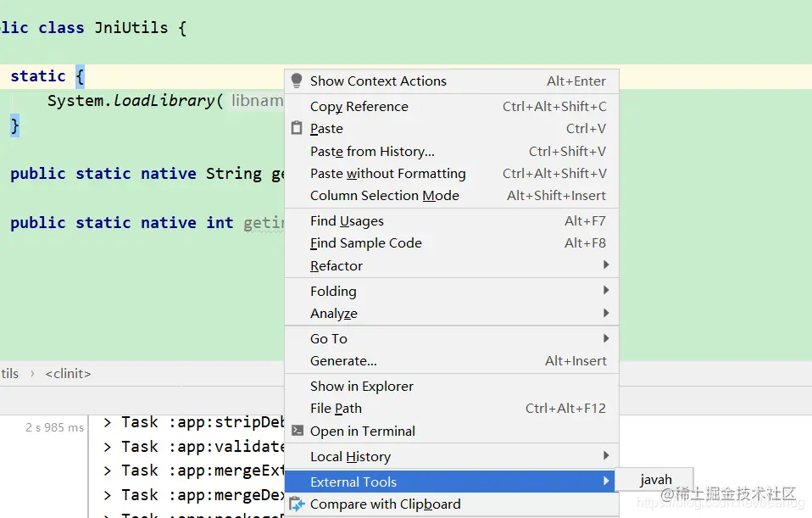Image resolution: width=812 pixels, height=518 pixels.
Task: Click the <clinit> breadcrumb item
Action: pos(68,374)
